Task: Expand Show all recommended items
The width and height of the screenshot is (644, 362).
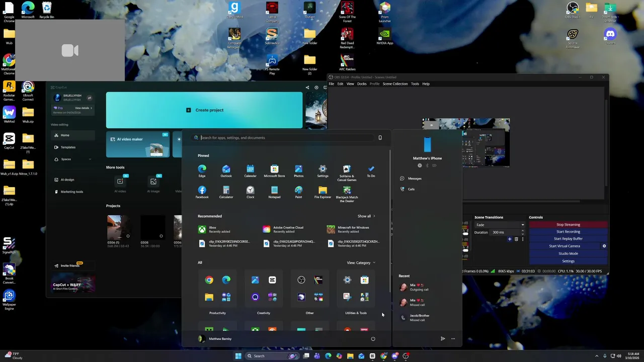Action: pos(366,216)
